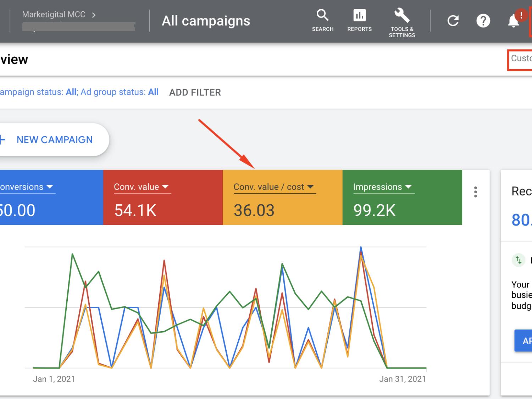Viewport: 532px width, 399px height.
Task: Click the Campaign status: All filter
Action: point(38,92)
